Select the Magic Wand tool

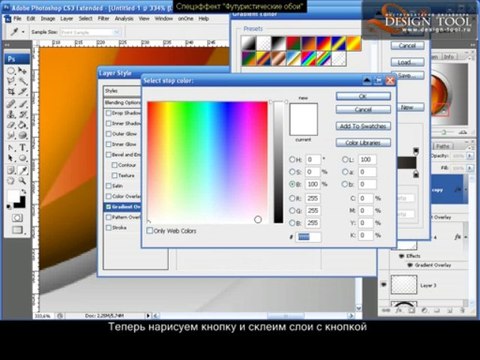(x=22, y=81)
